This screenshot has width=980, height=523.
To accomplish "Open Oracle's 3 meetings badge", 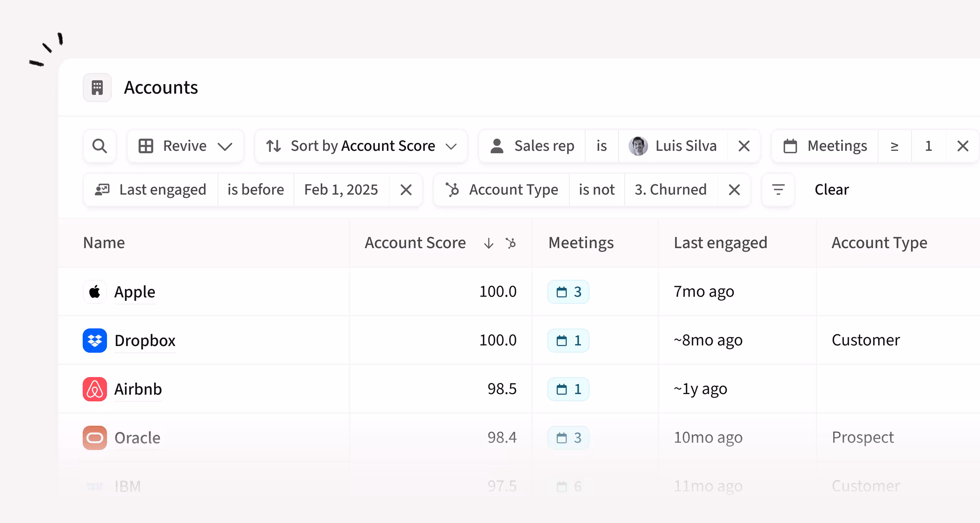I will [x=568, y=438].
